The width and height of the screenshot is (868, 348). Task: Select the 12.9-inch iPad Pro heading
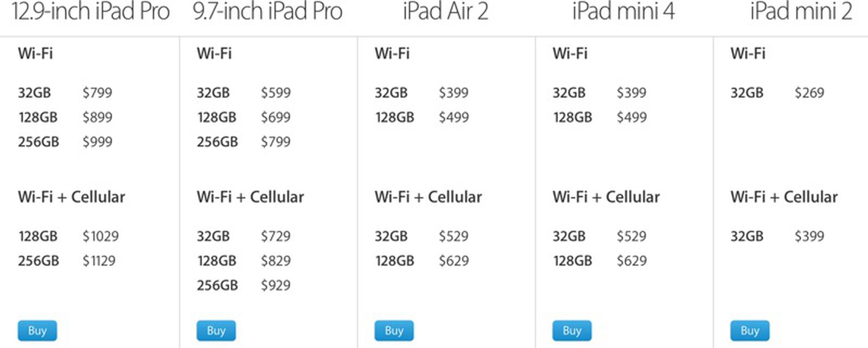click(x=91, y=12)
